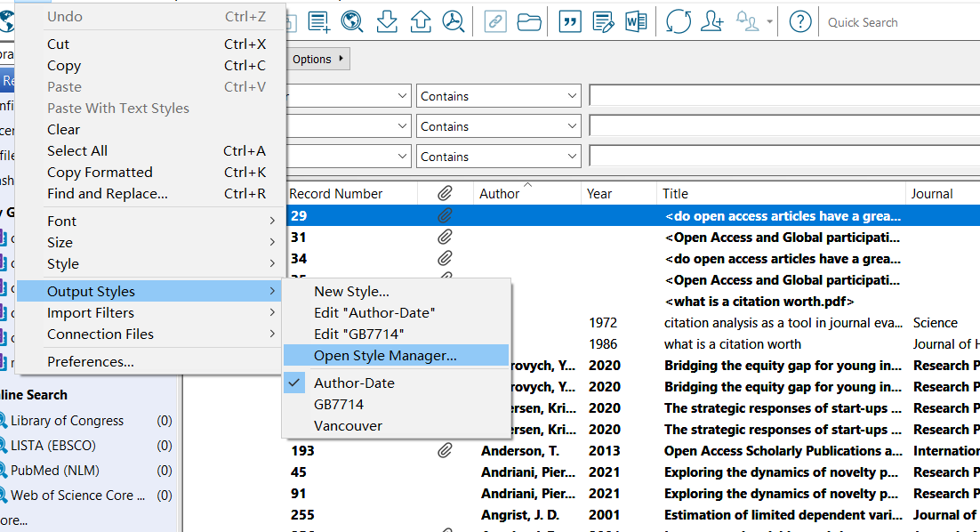Screen dimensions: 980x532
Task: Share the library with others
Action: pyautogui.click(x=711, y=20)
